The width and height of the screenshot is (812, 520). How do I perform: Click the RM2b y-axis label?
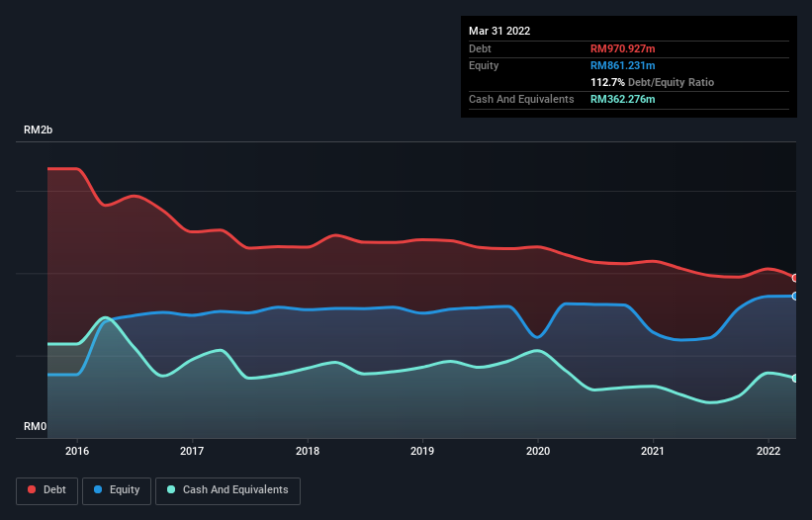(x=39, y=130)
